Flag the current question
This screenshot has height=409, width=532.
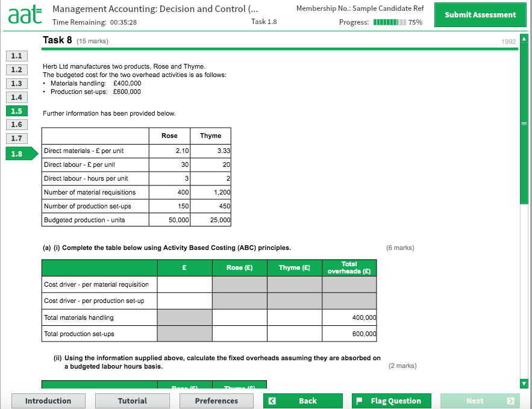[391, 401]
